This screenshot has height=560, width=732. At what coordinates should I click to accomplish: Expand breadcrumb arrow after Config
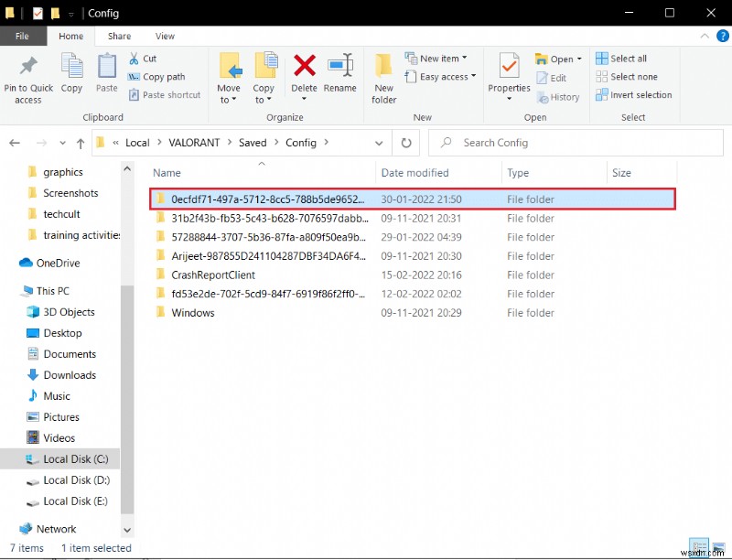click(327, 143)
